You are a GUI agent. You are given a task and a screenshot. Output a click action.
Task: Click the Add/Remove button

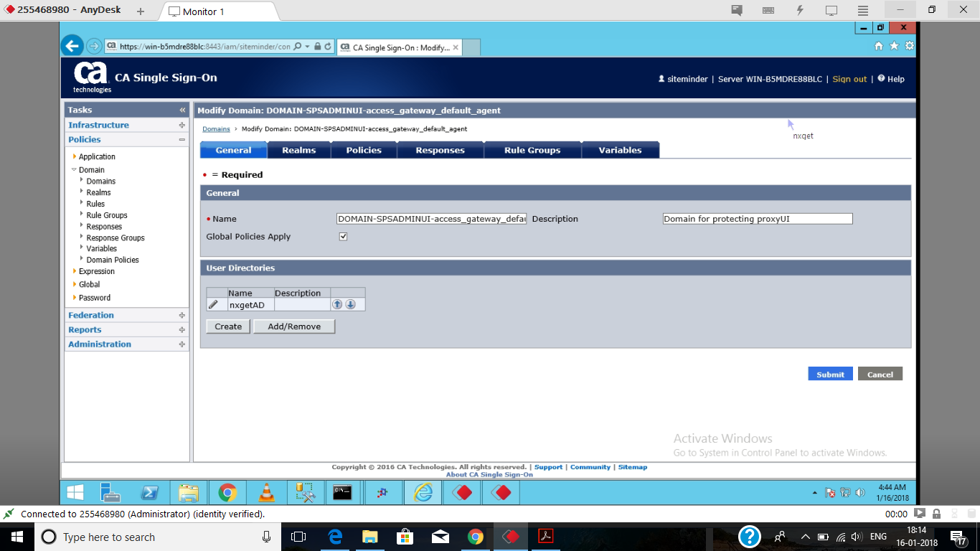[x=294, y=326]
